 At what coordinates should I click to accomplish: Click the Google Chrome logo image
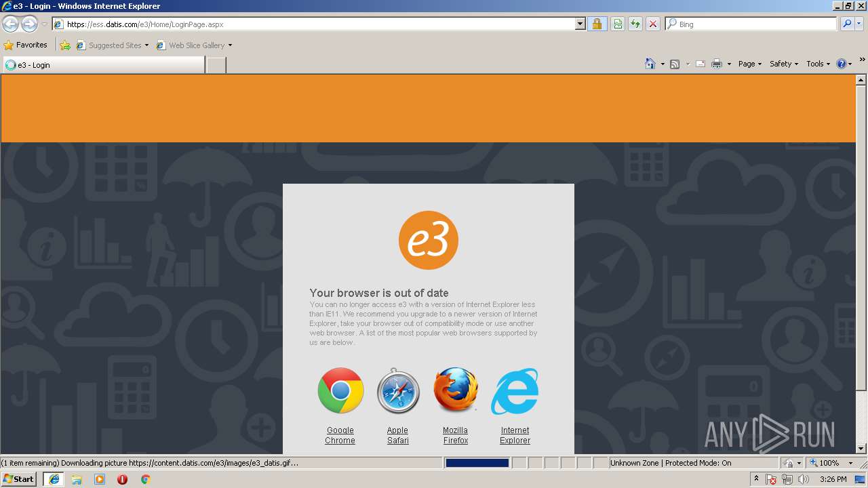point(340,390)
